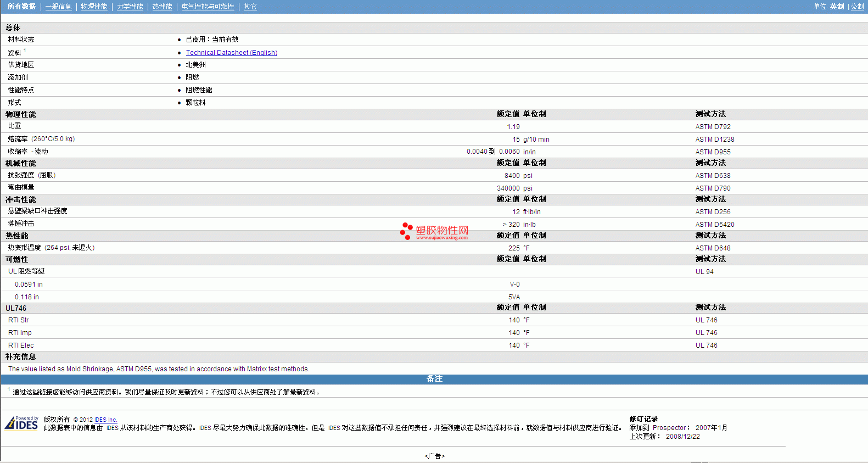Viewport: 868px width, 463px height.
Task: Click the 热变形温度 (264 psi, 未退火) label
Action: coord(51,248)
